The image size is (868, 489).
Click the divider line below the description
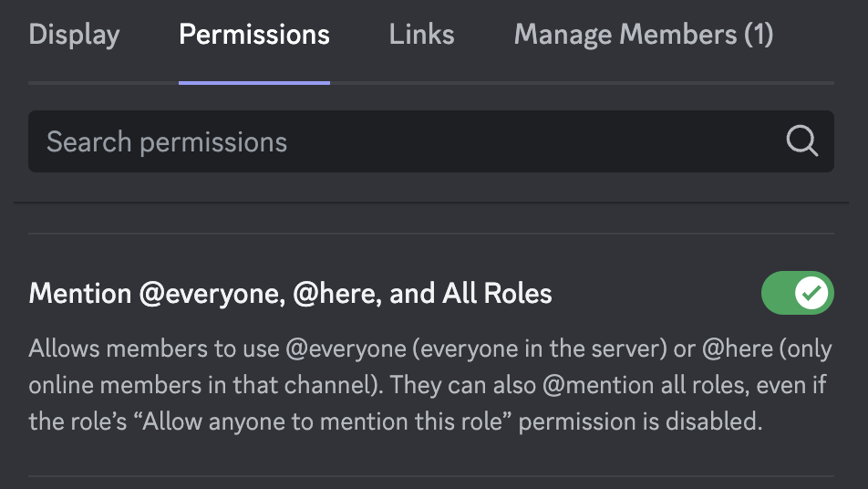431,476
